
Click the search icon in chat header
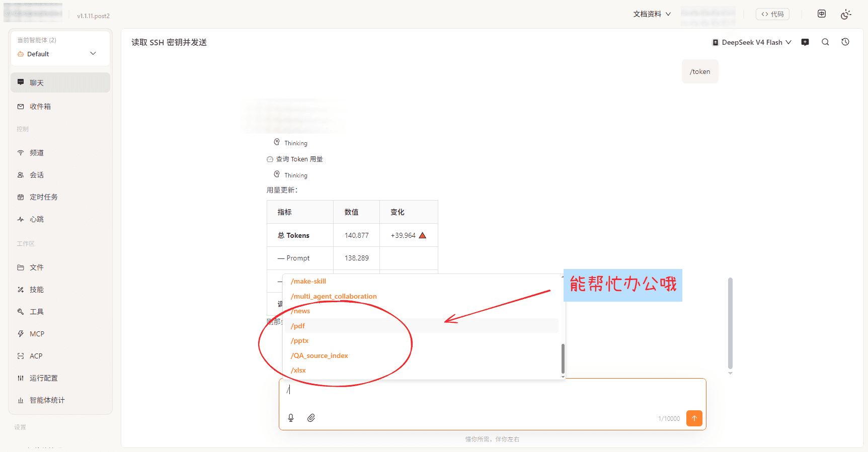pyautogui.click(x=825, y=42)
